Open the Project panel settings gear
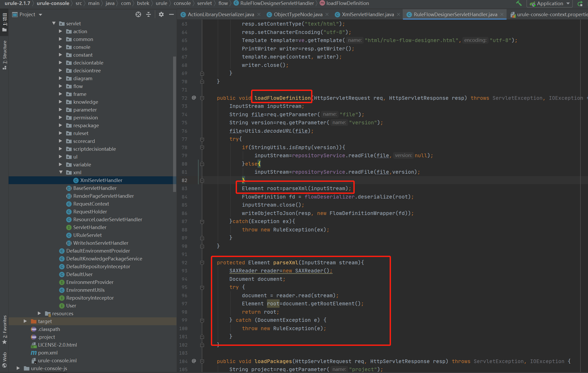The image size is (588, 373). tap(161, 14)
